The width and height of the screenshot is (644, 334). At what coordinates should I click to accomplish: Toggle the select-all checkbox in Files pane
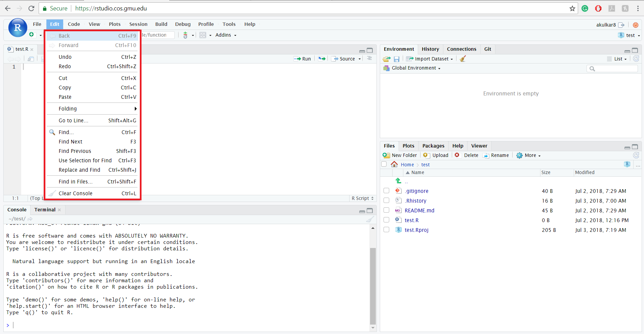click(384, 164)
